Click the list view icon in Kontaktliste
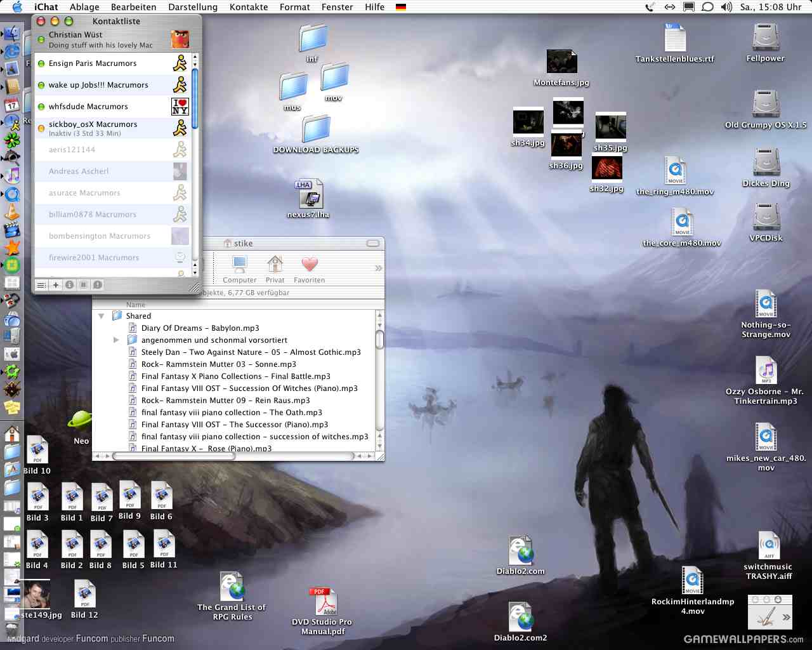The image size is (812, 650). (x=41, y=285)
